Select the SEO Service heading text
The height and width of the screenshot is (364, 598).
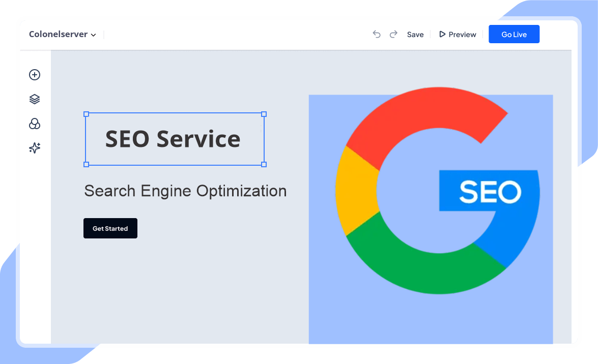point(173,139)
